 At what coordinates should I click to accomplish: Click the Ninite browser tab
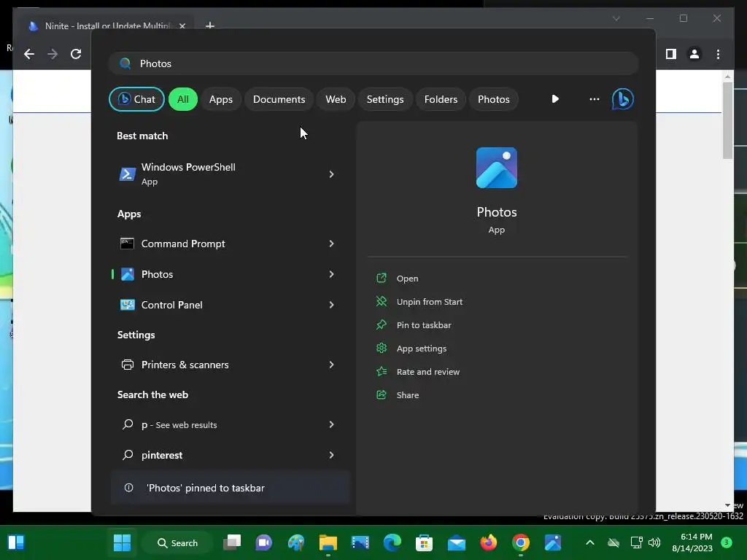(x=107, y=26)
